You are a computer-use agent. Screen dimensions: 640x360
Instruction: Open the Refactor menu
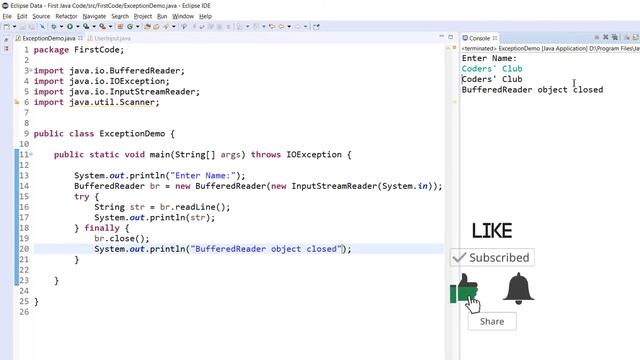click(66, 16)
